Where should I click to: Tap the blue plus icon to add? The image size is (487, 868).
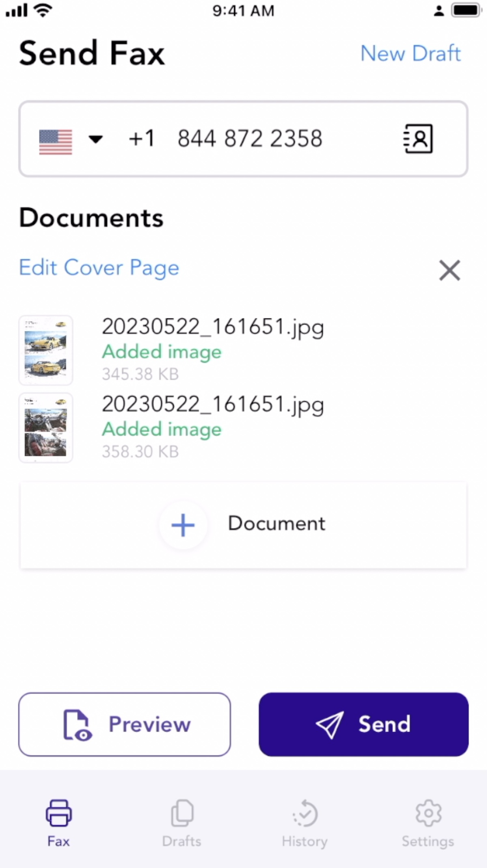click(183, 525)
